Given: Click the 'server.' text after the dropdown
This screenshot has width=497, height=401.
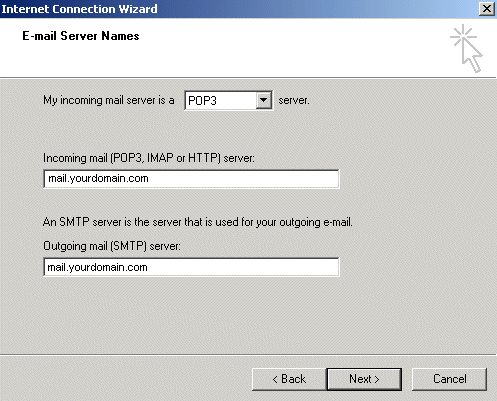Looking at the screenshot, I should pyautogui.click(x=294, y=100).
